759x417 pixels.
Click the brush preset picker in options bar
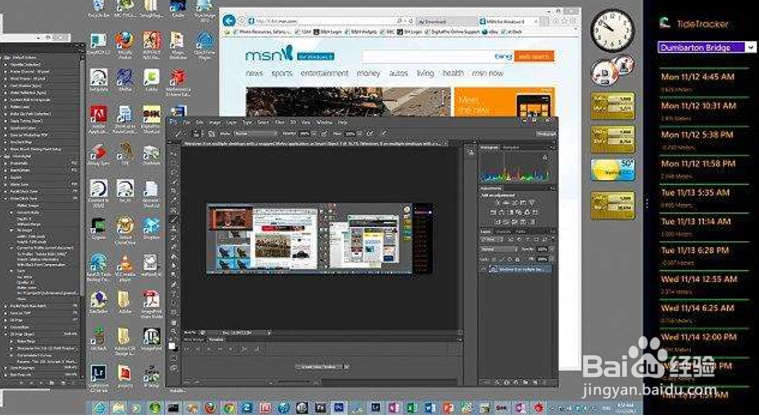click(197, 133)
